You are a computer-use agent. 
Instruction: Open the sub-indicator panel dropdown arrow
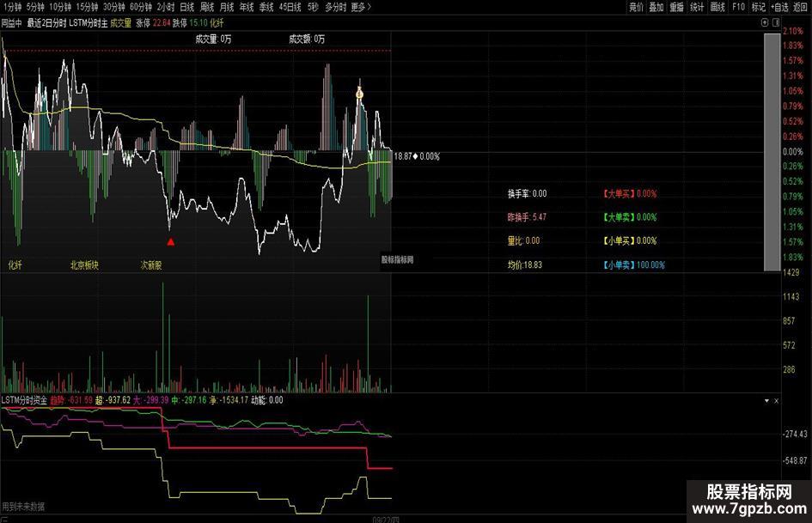pyautogui.click(x=766, y=401)
